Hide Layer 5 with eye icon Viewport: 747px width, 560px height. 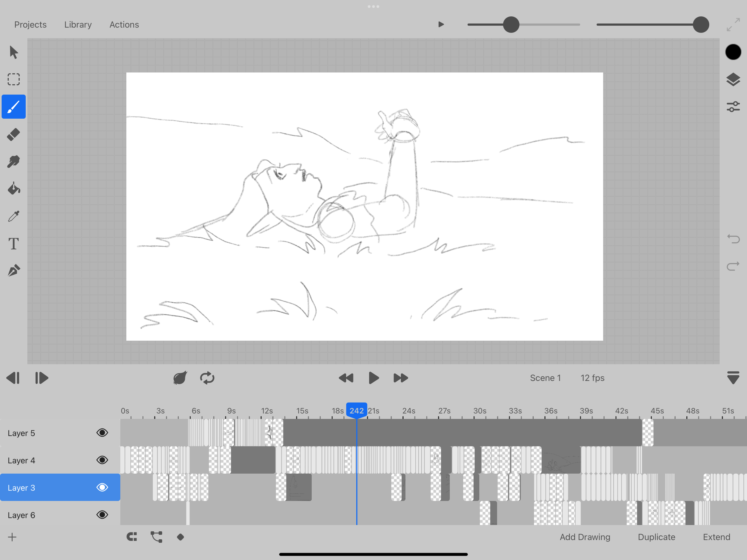pyautogui.click(x=102, y=433)
